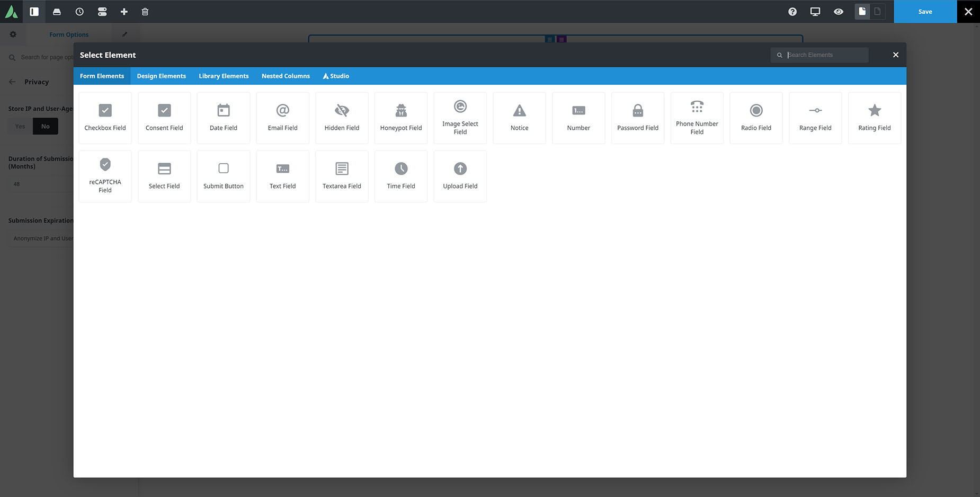Click the pencil edit icon in sidebar
980x497 pixels.
pos(124,34)
